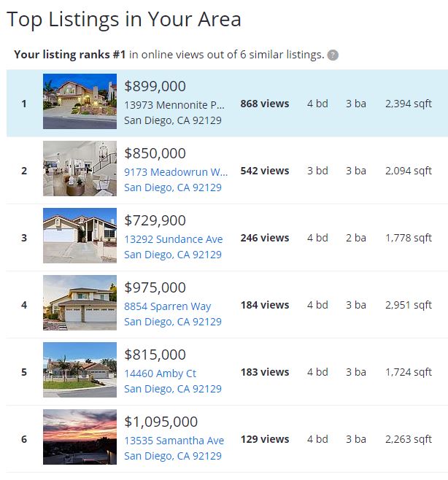Click San Diego link under Samantha Ave
Image resolution: width=448 pixels, height=480 pixels.
point(173,456)
